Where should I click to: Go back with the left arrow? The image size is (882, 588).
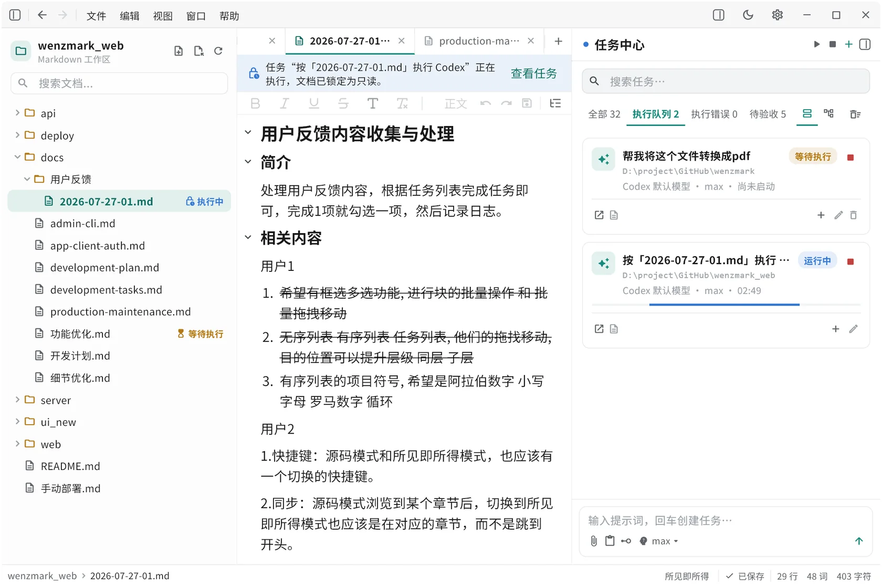pyautogui.click(x=42, y=15)
